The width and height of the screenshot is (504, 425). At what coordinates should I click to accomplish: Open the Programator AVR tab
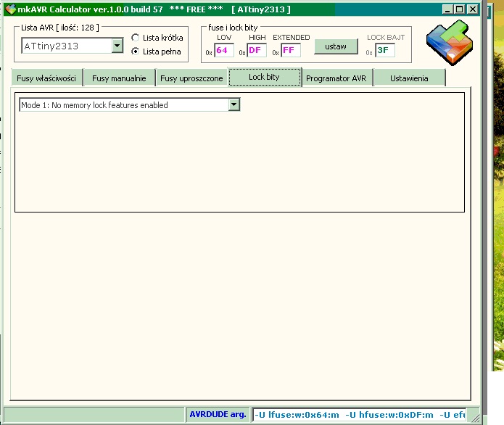pos(336,78)
